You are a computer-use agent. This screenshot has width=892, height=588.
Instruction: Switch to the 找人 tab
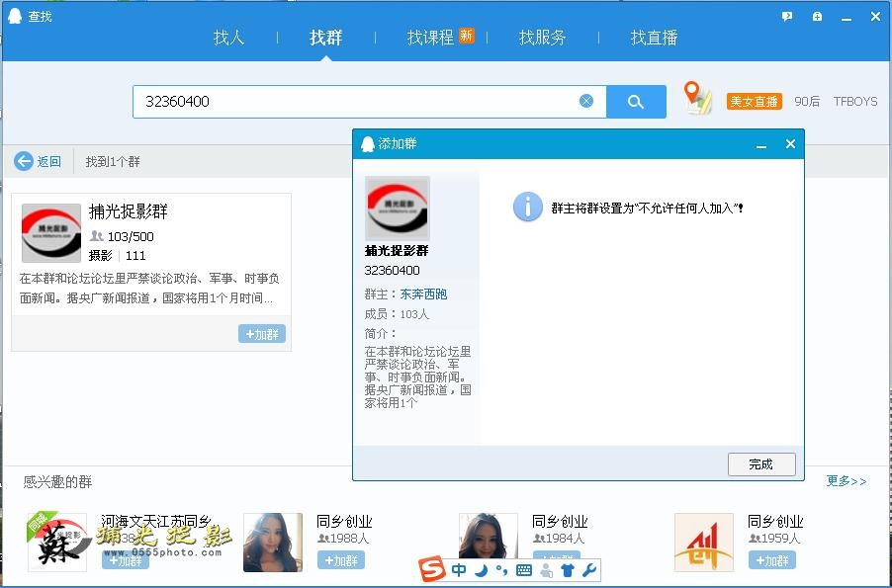pos(228,38)
